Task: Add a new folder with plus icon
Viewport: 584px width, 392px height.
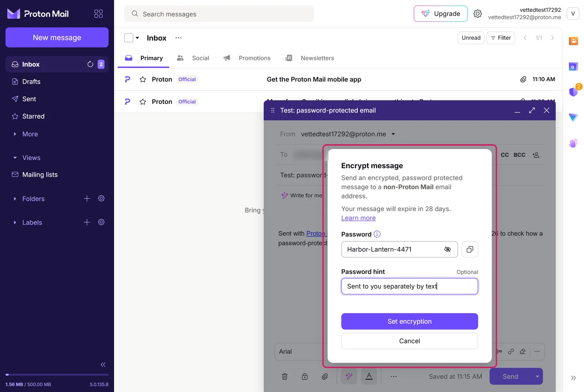Action: [87, 198]
